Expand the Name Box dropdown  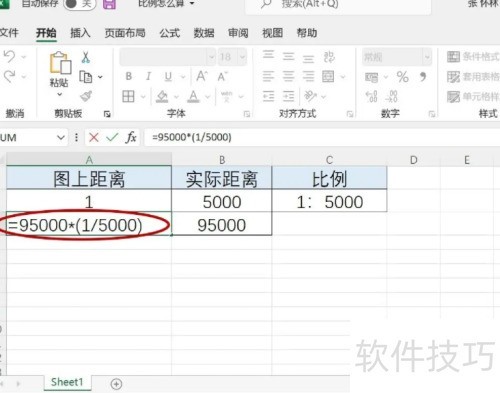(60, 137)
